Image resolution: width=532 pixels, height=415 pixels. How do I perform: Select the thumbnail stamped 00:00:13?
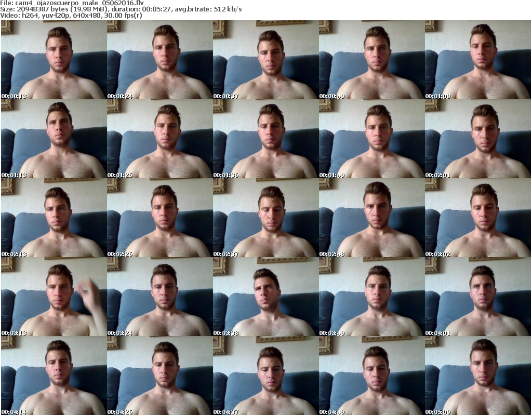click(x=54, y=60)
